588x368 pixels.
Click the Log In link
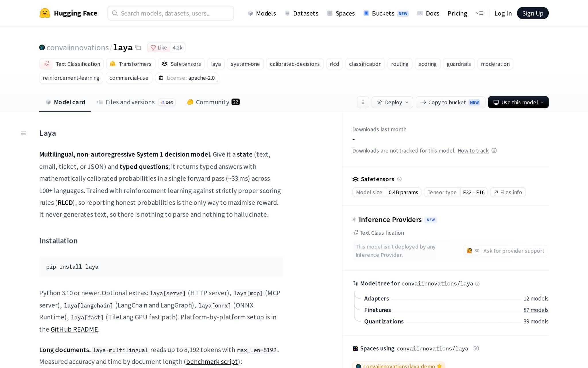click(x=503, y=13)
